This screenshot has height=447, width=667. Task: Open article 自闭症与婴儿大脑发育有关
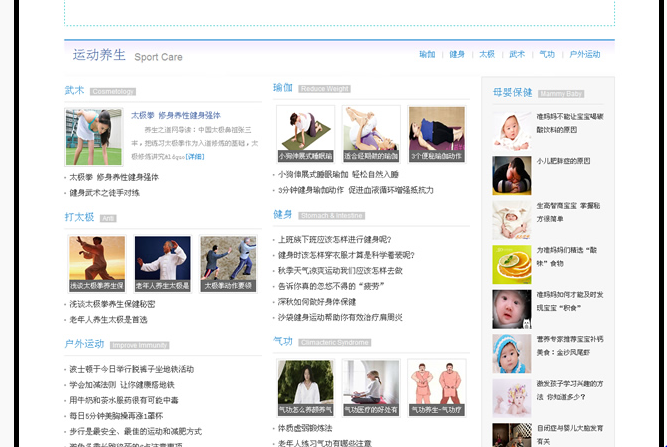coord(570,435)
